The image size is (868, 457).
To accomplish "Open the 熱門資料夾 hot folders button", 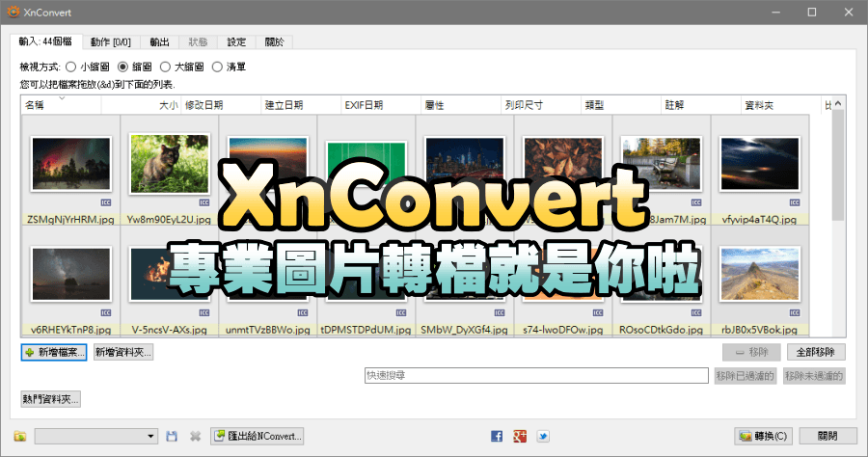I will point(50,399).
